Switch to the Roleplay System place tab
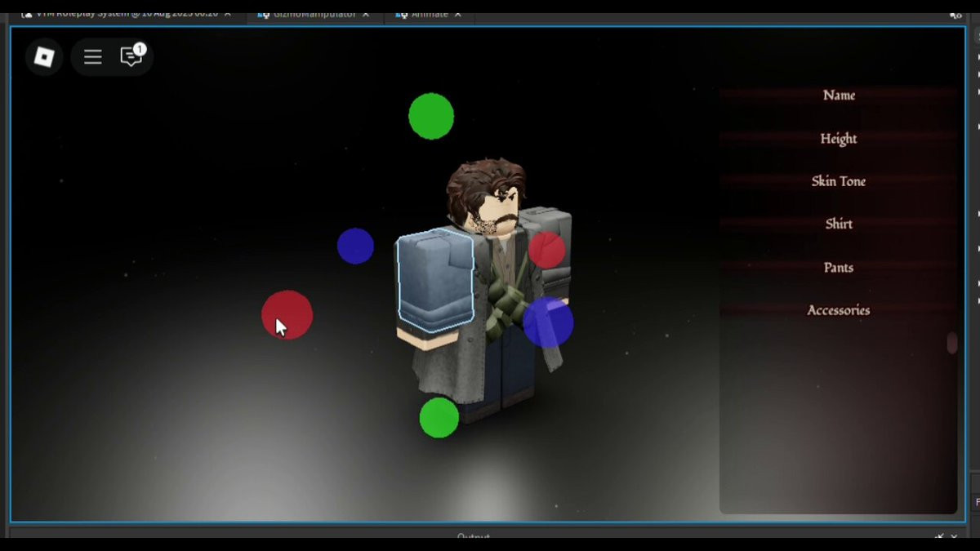Image resolution: width=980 pixels, height=551 pixels. pyautogui.click(x=127, y=14)
